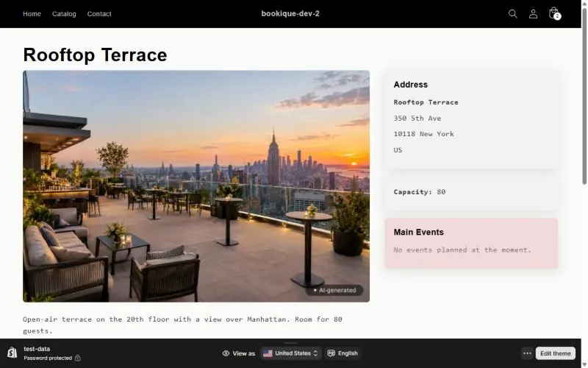Screen dimensions: 588x368
Task: Click the bold Rooftop Terrace address line
Action: tap(426, 102)
